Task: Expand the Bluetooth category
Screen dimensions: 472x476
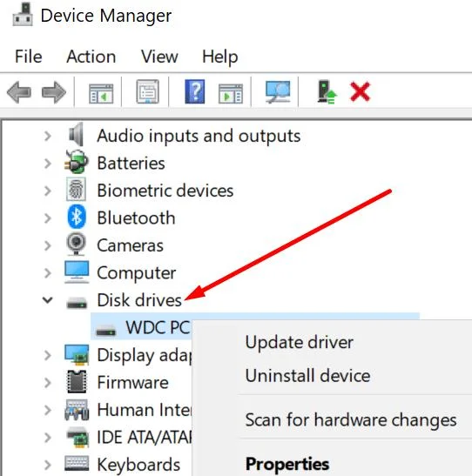Action: pyautogui.click(x=47, y=218)
